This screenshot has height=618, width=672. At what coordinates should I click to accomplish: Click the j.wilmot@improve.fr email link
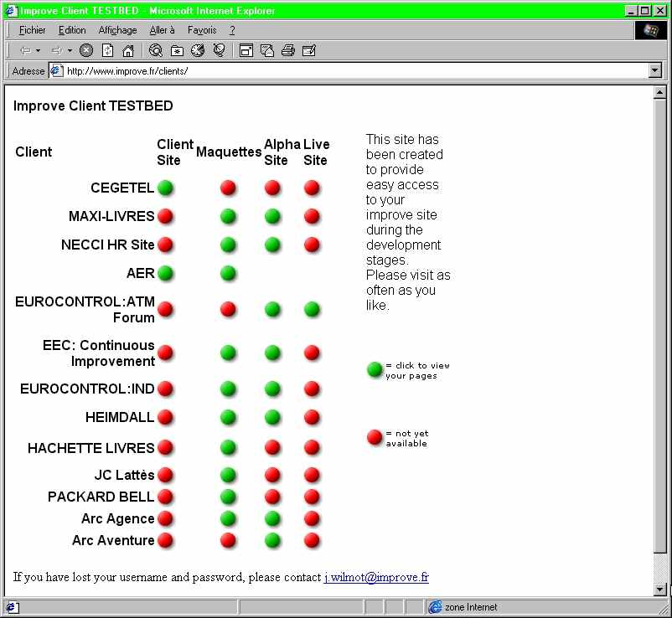[x=376, y=577]
